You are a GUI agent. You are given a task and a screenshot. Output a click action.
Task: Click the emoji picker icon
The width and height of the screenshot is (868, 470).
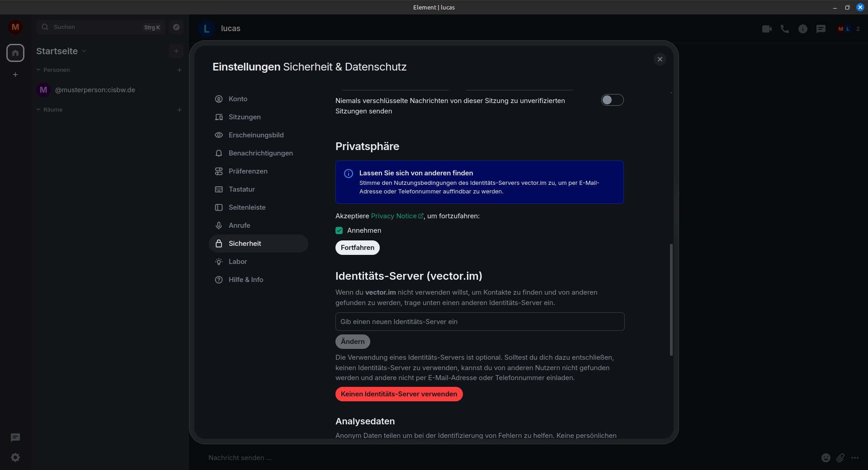pyautogui.click(x=826, y=458)
